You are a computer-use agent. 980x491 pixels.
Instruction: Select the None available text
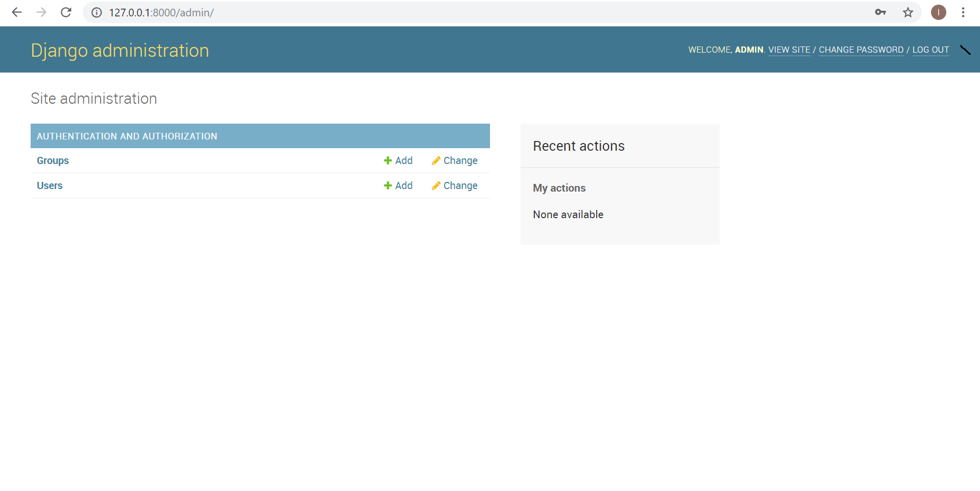point(568,215)
